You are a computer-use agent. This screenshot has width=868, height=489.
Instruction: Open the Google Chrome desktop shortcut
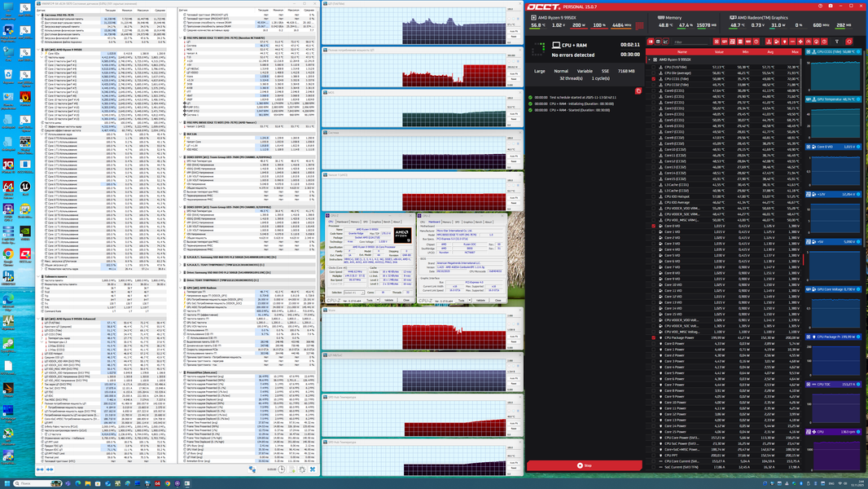8,255
